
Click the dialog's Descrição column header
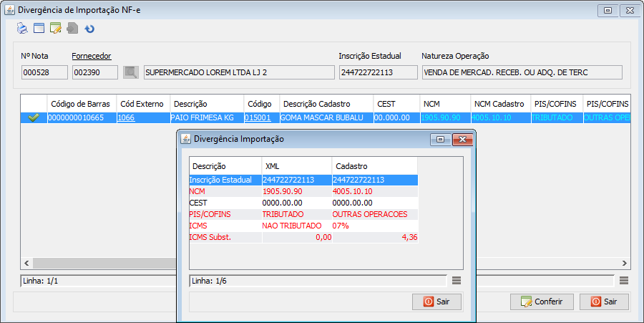(x=225, y=166)
